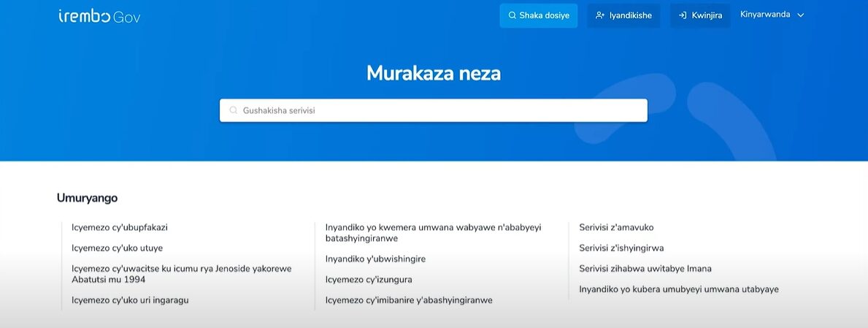Viewport: 868px width, 328px height.
Task: Open Jenoside yakorewe Abatutsi certificate link
Action: (x=182, y=274)
